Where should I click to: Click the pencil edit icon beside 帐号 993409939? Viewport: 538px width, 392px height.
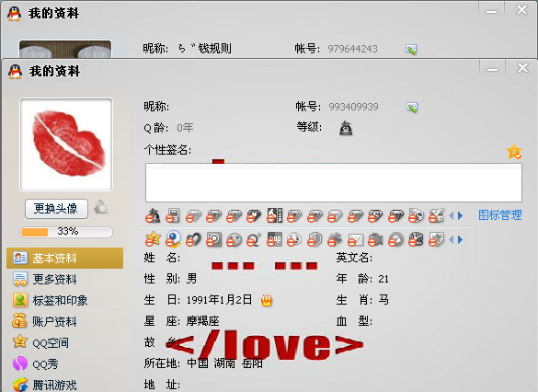tap(412, 108)
